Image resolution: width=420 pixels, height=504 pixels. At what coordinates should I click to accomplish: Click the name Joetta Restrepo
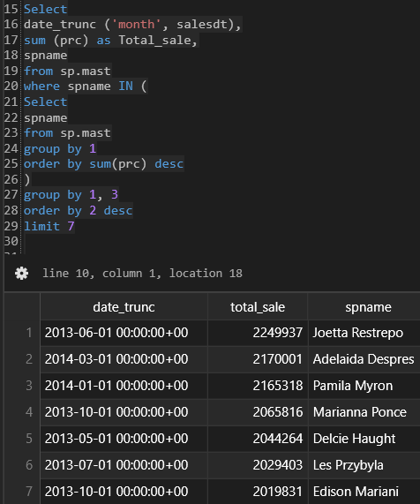(357, 333)
